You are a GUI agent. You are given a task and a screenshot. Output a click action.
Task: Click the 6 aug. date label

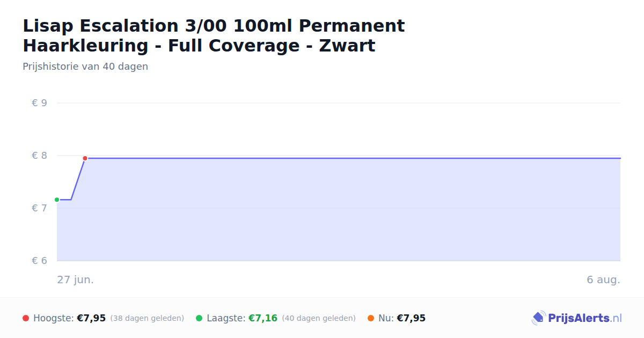pos(603,280)
